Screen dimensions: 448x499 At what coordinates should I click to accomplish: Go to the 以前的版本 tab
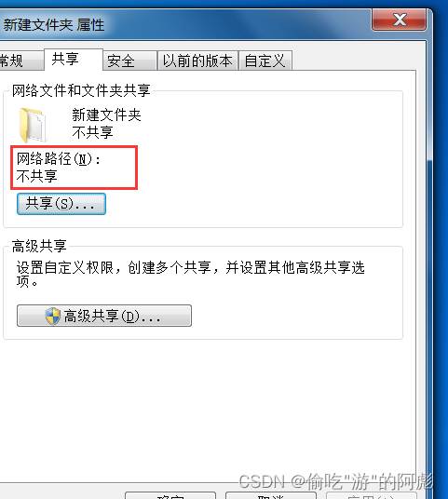point(197,61)
